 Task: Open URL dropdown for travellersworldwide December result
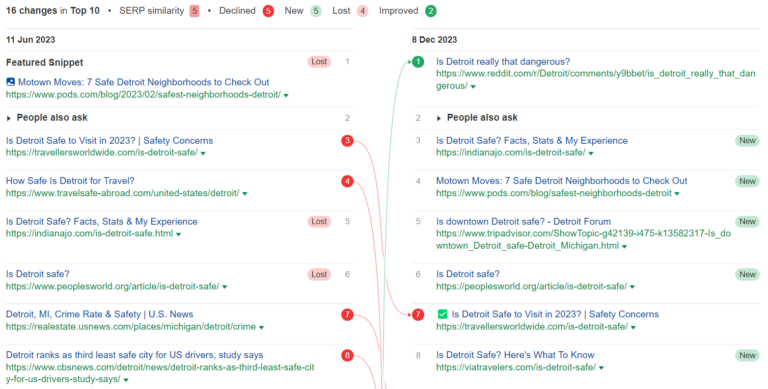[x=633, y=327]
